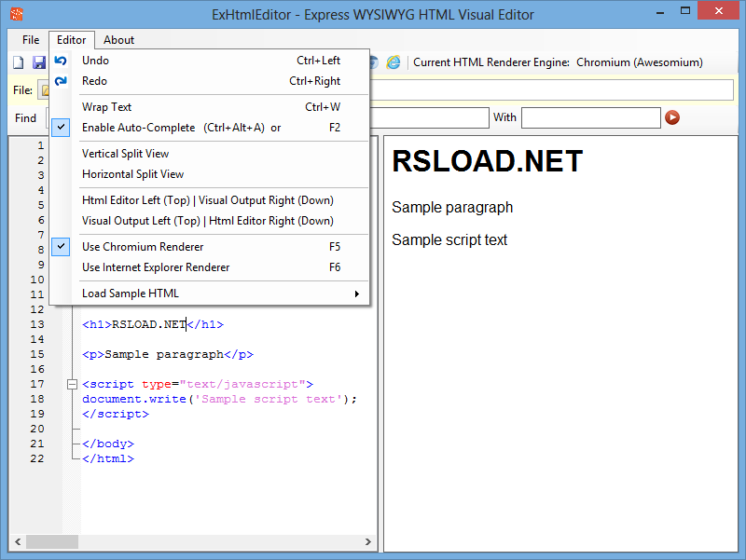Choose Vertical Split View
746x560 pixels.
pos(210,154)
